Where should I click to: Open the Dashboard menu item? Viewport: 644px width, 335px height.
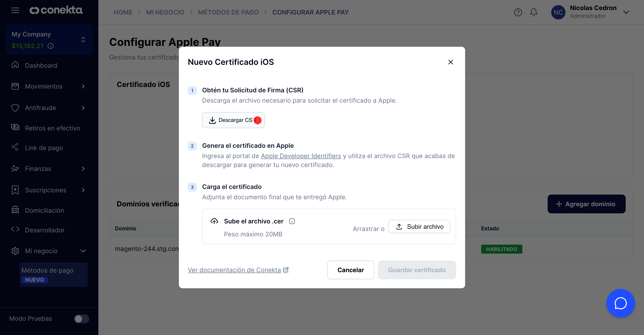[x=41, y=66]
